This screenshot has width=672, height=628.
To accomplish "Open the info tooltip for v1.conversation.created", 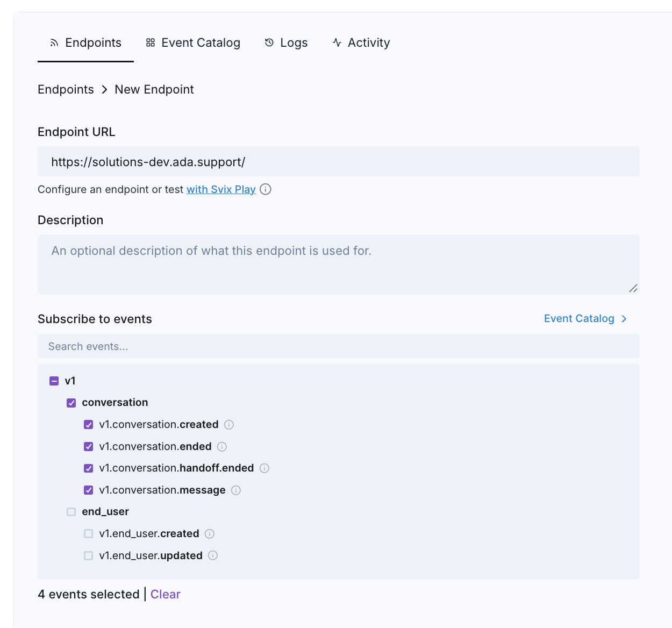I will pyautogui.click(x=228, y=425).
